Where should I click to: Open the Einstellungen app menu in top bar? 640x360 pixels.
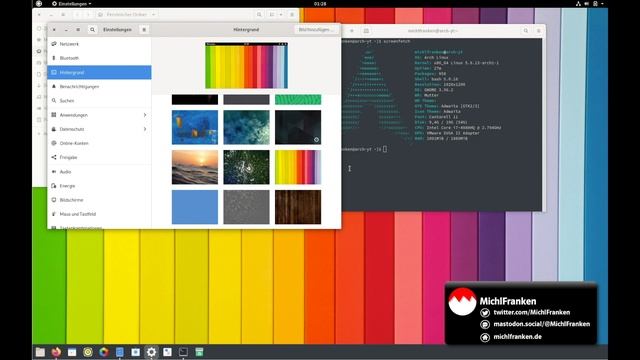[x=71, y=3]
